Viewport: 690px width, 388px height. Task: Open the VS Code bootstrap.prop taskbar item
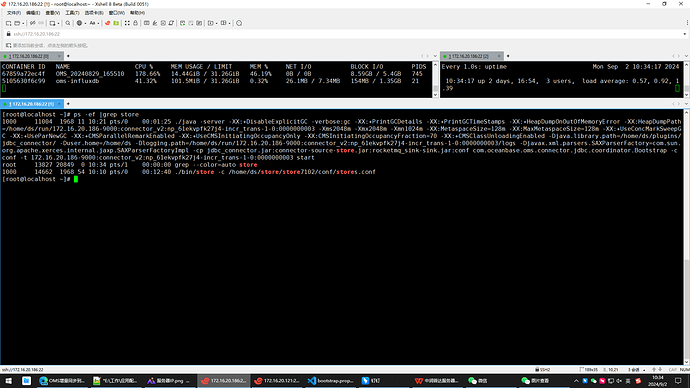tap(331, 381)
